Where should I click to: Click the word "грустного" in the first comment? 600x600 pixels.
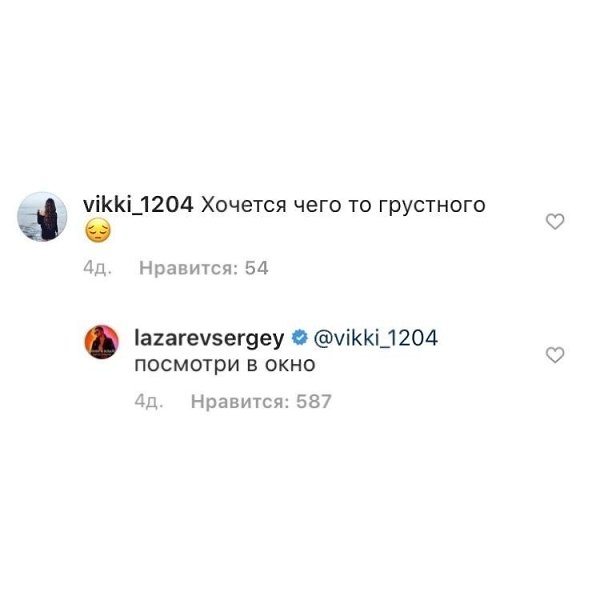coord(432,207)
